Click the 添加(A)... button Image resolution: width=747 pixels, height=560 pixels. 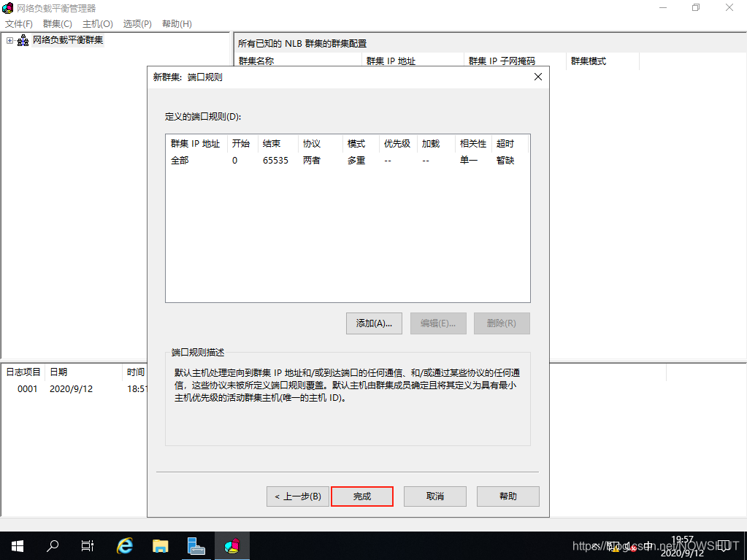[x=374, y=323]
